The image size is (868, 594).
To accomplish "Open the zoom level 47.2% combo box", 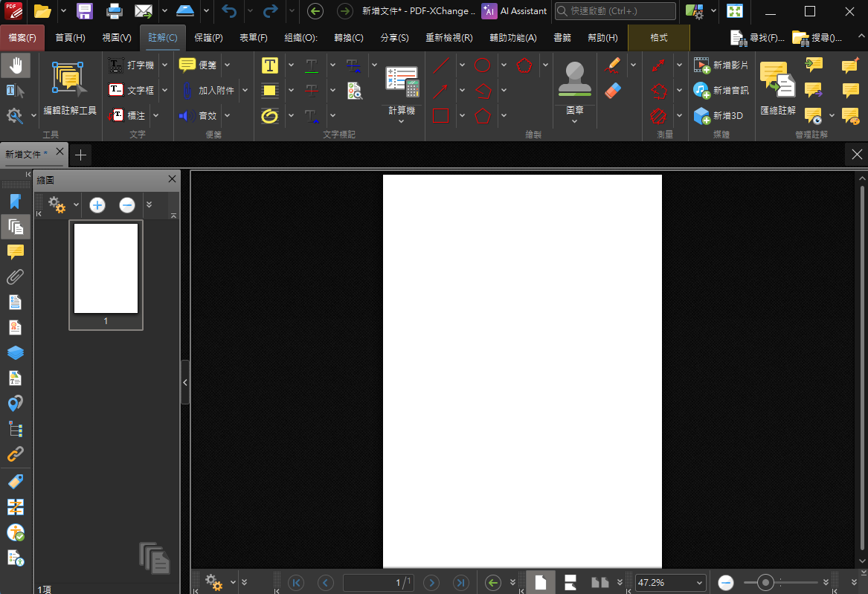I will (670, 582).
